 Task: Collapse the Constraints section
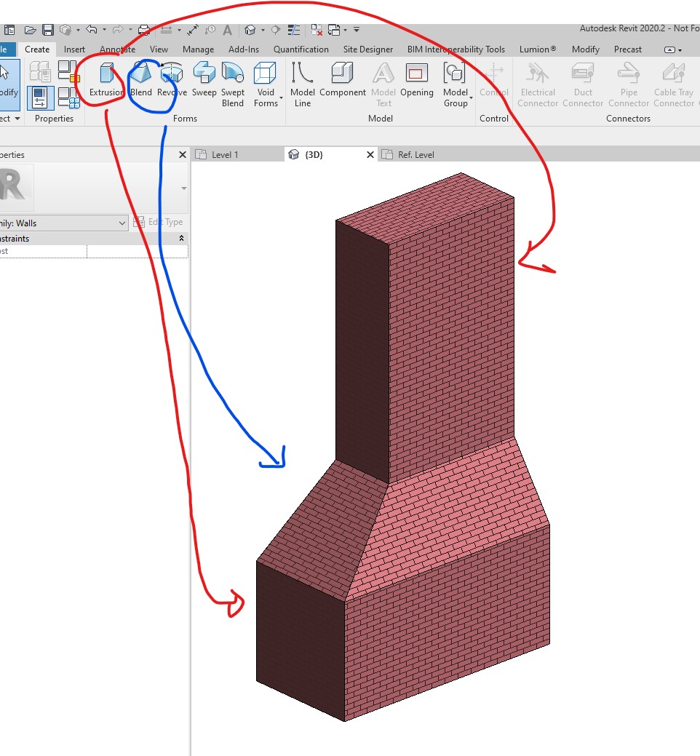coord(181,238)
